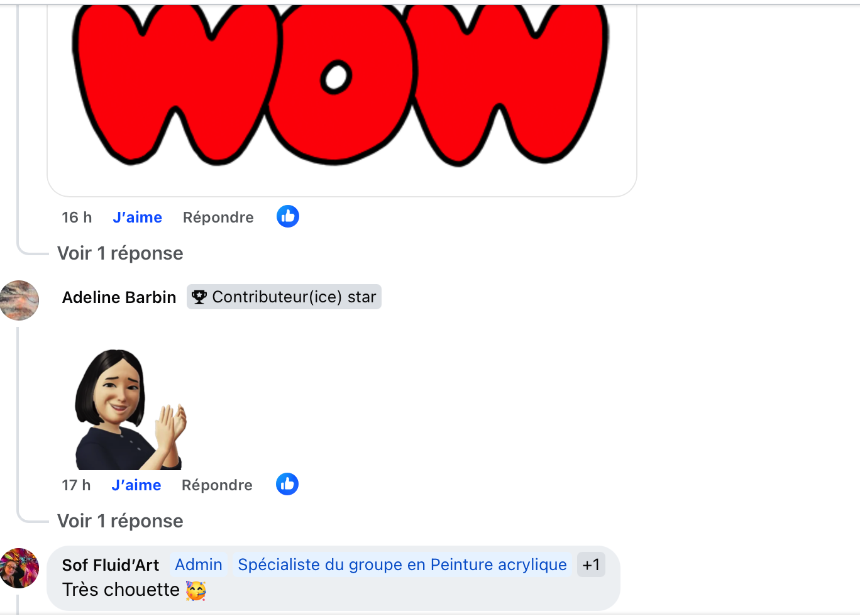The width and height of the screenshot is (860, 616).
Task: Expand Voir 1 réponse under WOW comment
Action: click(x=120, y=253)
